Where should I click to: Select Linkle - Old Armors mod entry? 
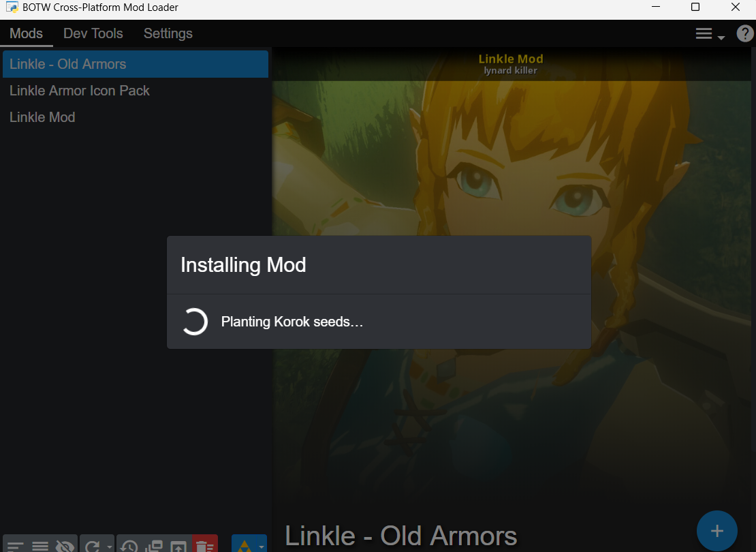point(136,64)
